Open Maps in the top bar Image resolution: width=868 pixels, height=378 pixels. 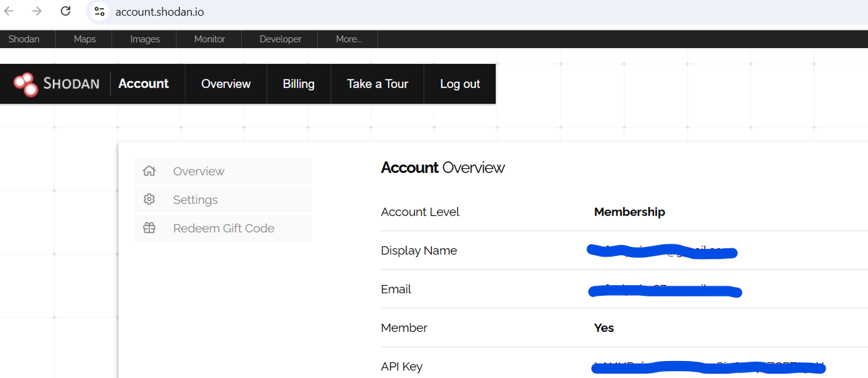tap(85, 39)
